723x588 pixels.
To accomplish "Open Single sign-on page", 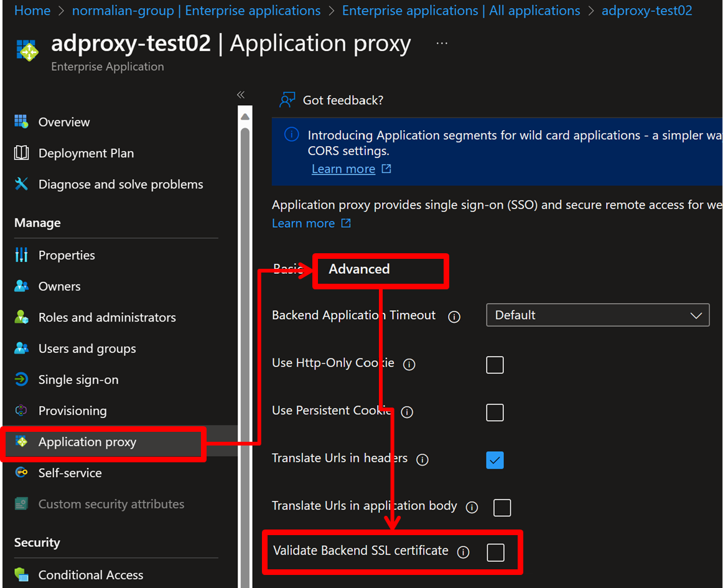I will (78, 380).
